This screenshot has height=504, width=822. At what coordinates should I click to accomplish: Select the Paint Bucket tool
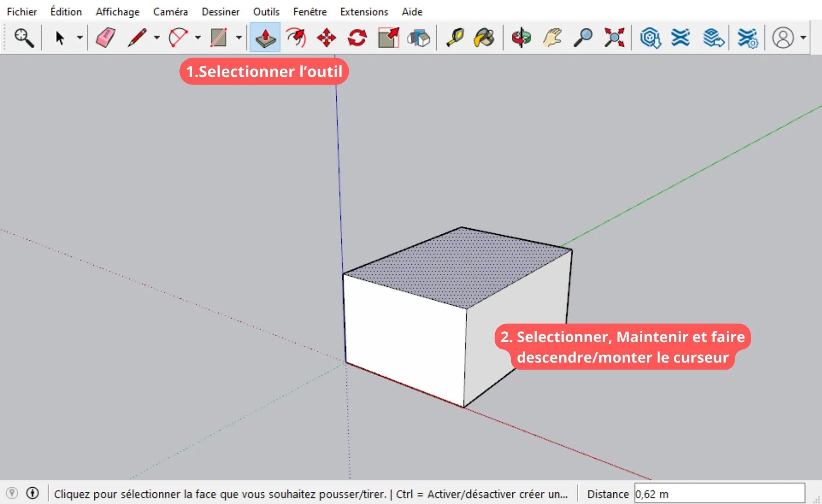point(484,38)
